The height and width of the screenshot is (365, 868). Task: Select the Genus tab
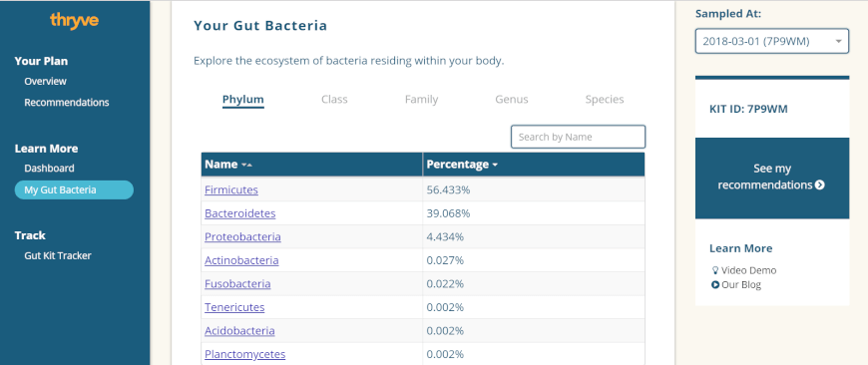tap(512, 100)
